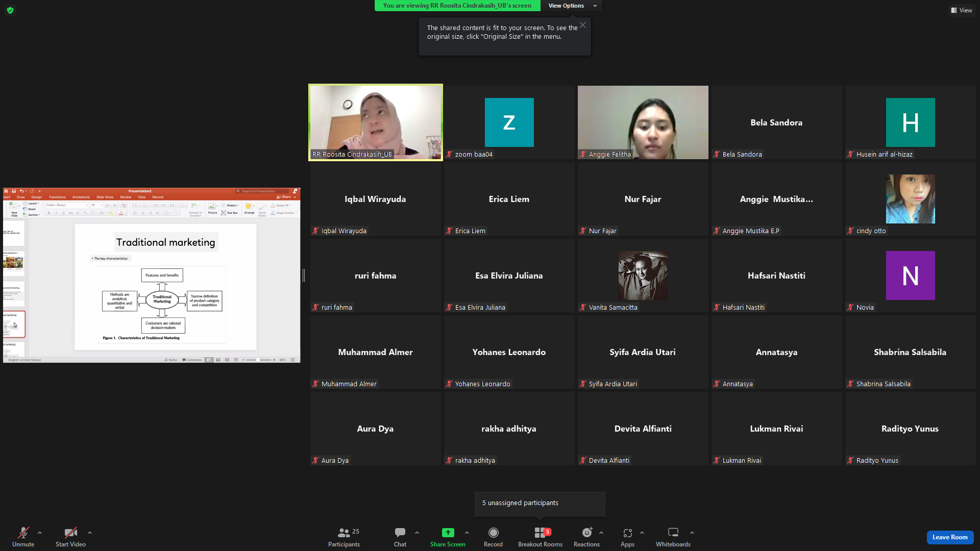Select RR Roosita Cindrakasih_UB video tile

coord(376,122)
